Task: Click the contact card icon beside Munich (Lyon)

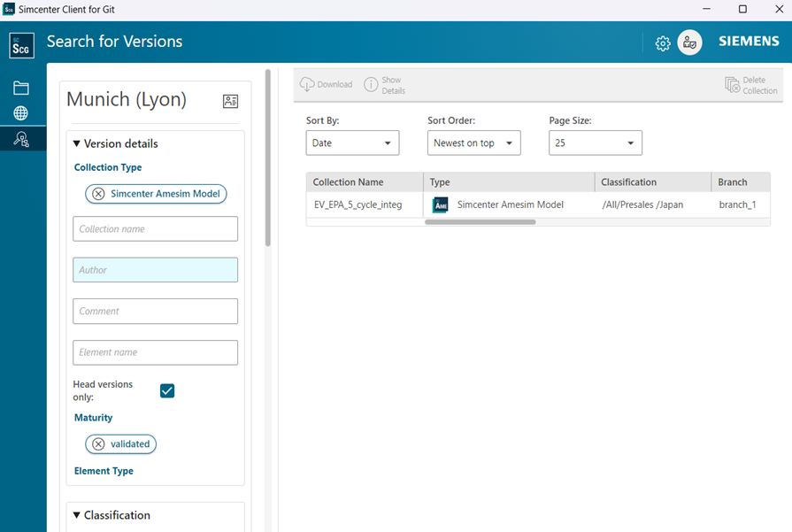Action: pyautogui.click(x=230, y=101)
